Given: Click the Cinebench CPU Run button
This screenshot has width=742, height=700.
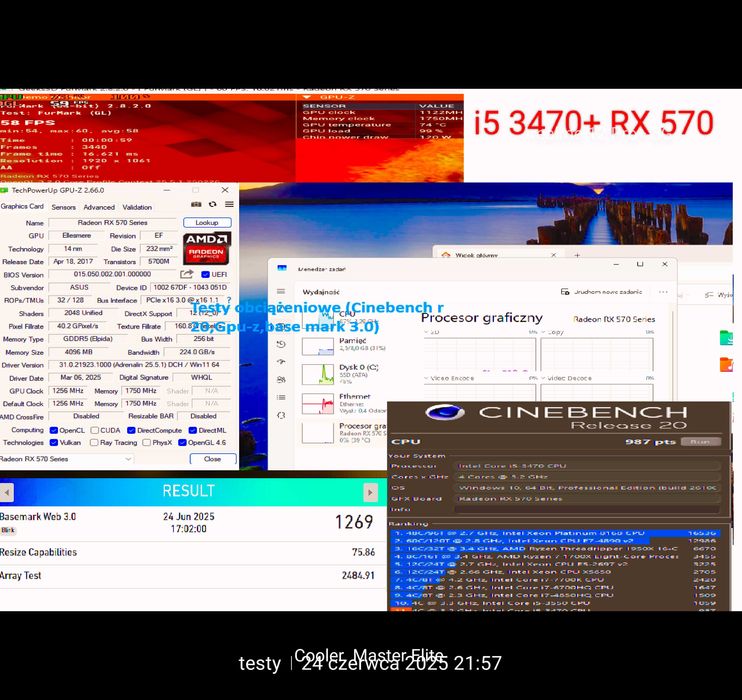Looking at the screenshot, I should click(701, 442).
